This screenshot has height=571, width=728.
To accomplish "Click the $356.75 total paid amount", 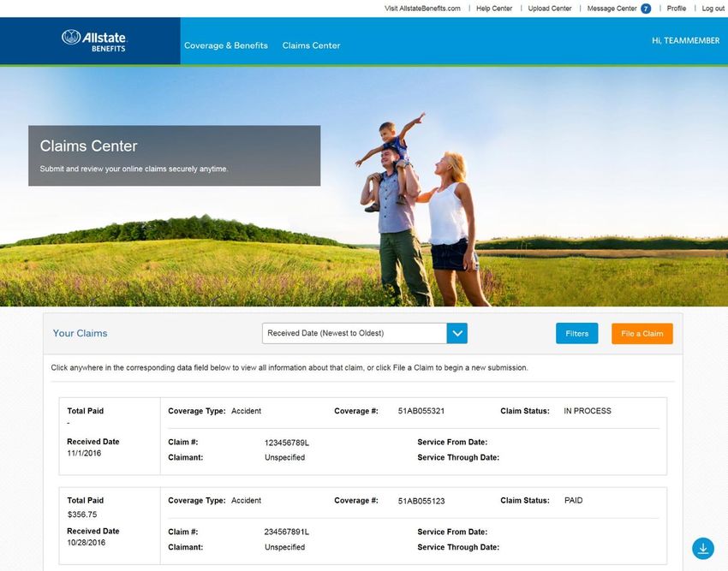I will point(82,514).
